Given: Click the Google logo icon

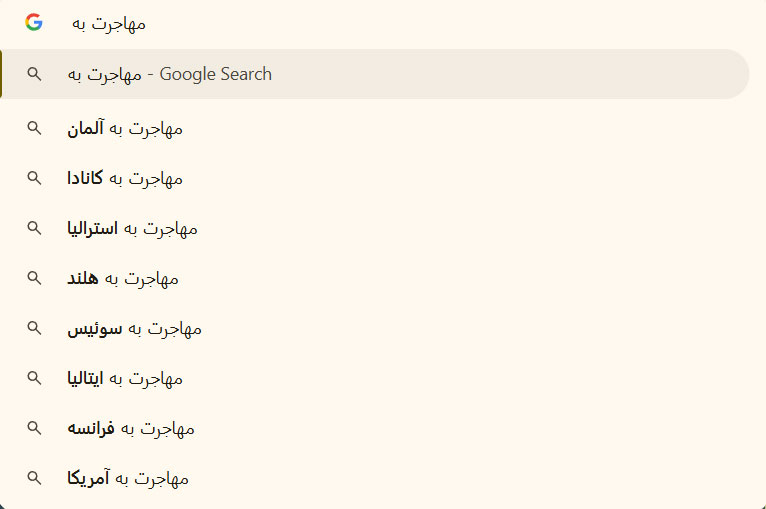Looking at the screenshot, I should (34, 22).
